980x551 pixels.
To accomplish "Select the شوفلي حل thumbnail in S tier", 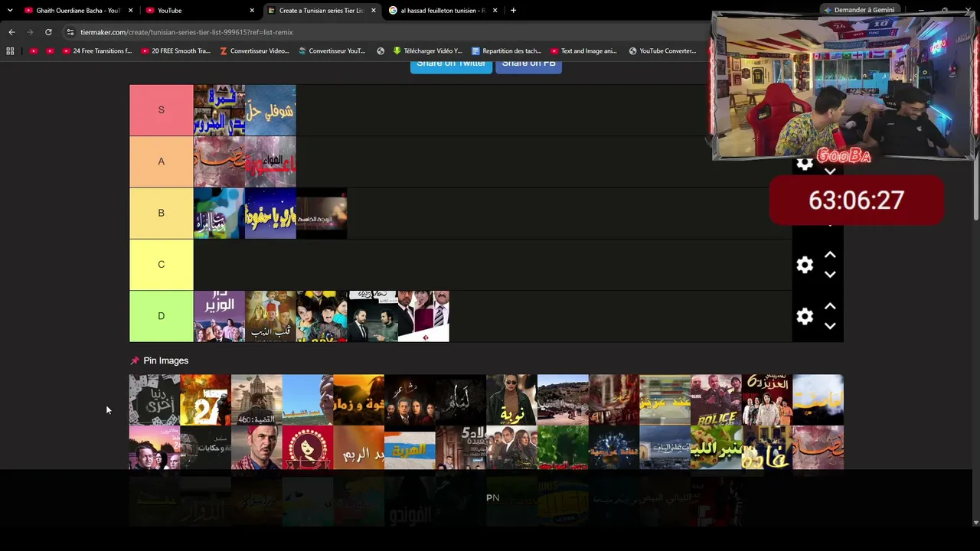I will pyautogui.click(x=270, y=110).
